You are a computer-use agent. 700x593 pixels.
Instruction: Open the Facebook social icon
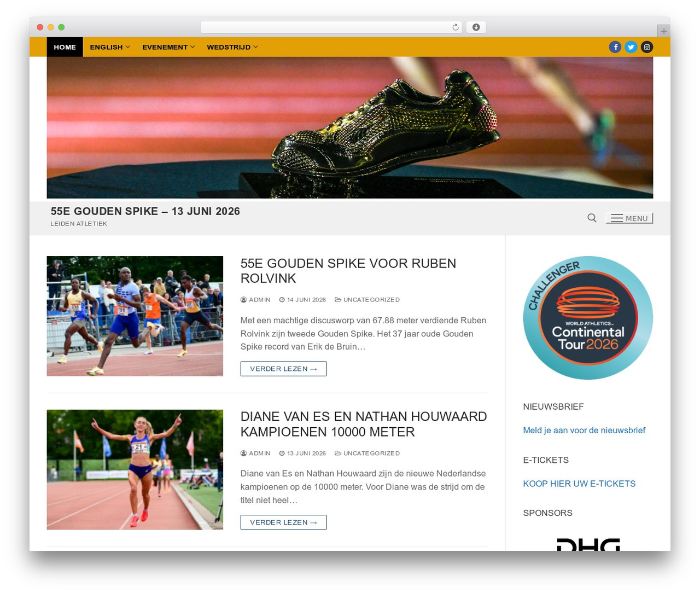pos(615,47)
